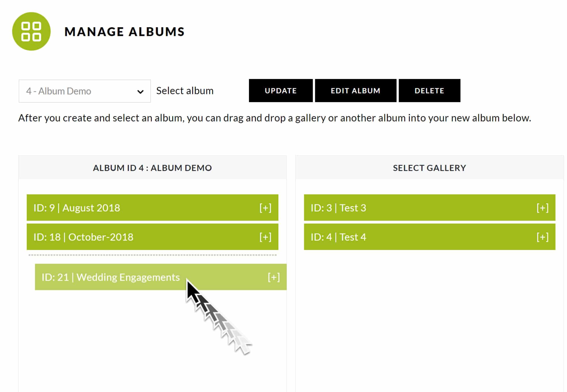Click the green Manage Albums grid icon
567x392 pixels.
[x=31, y=31]
